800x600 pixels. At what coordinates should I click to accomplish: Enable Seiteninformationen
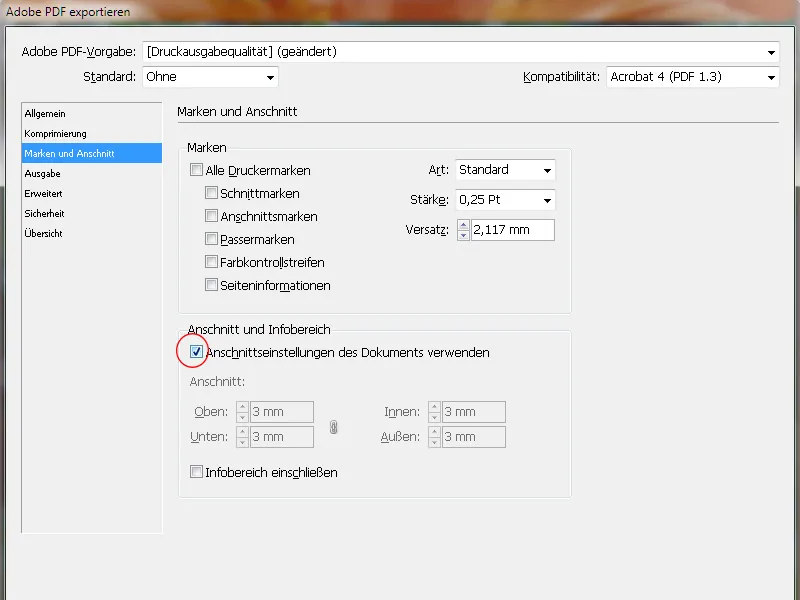tap(211, 285)
